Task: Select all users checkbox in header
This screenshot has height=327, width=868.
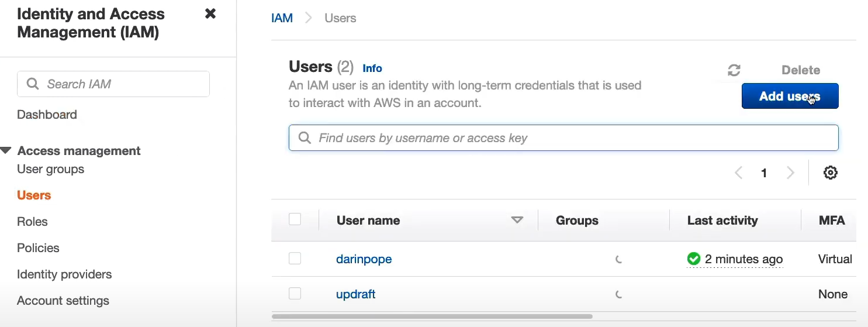Action: coord(295,219)
